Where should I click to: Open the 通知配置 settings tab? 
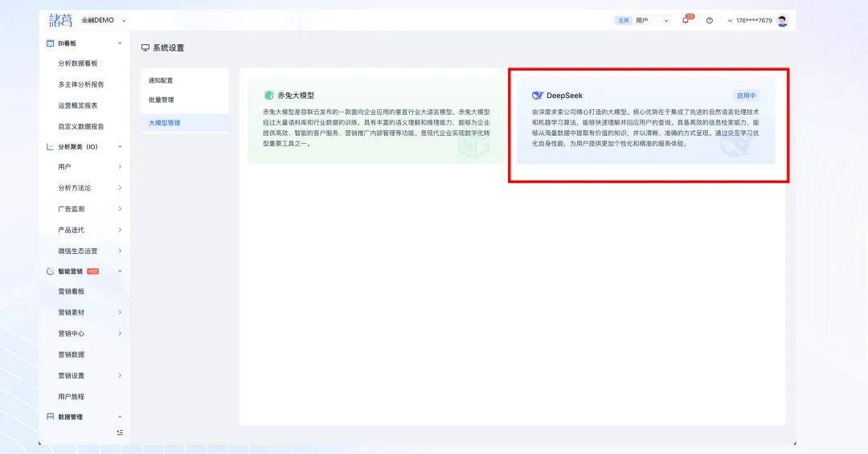(161, 80)
